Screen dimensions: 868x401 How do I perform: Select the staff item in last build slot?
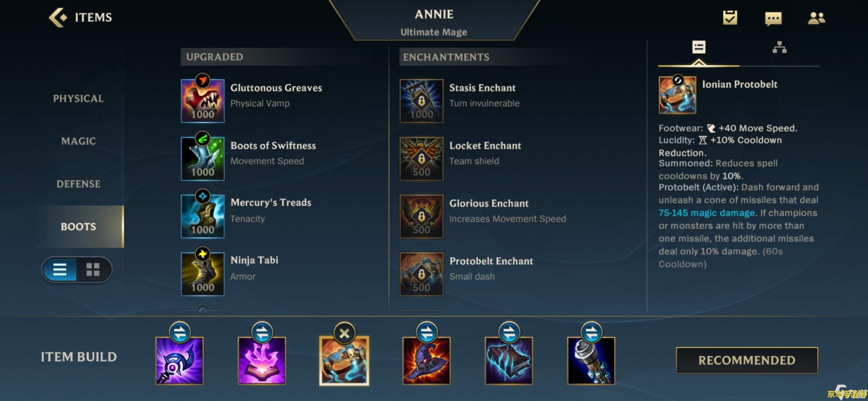coord(591,361)
